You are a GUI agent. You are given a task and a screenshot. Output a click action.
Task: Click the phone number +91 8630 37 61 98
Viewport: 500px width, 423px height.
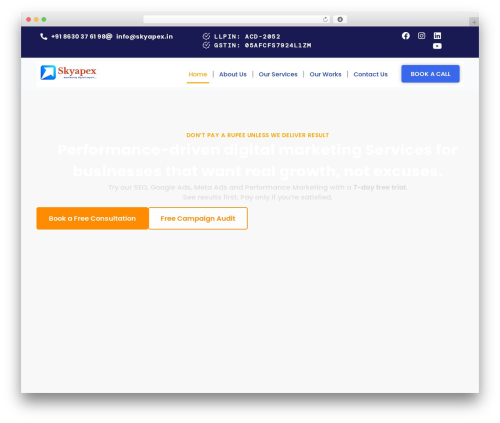click(79, 36)
